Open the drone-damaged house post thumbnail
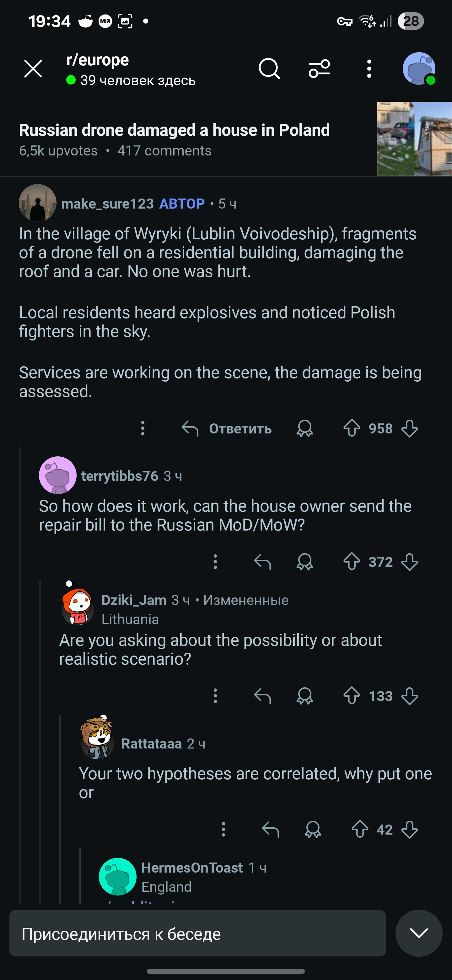Image resolution: width=452 pixels, height=980 pixels. pyautogui.click(x=414, y=139)
